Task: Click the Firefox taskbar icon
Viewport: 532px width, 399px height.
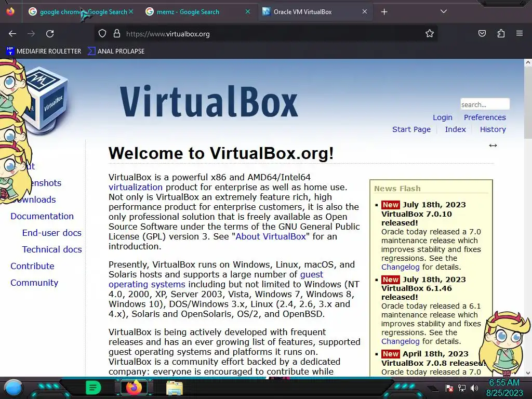Action: point(134,388)
